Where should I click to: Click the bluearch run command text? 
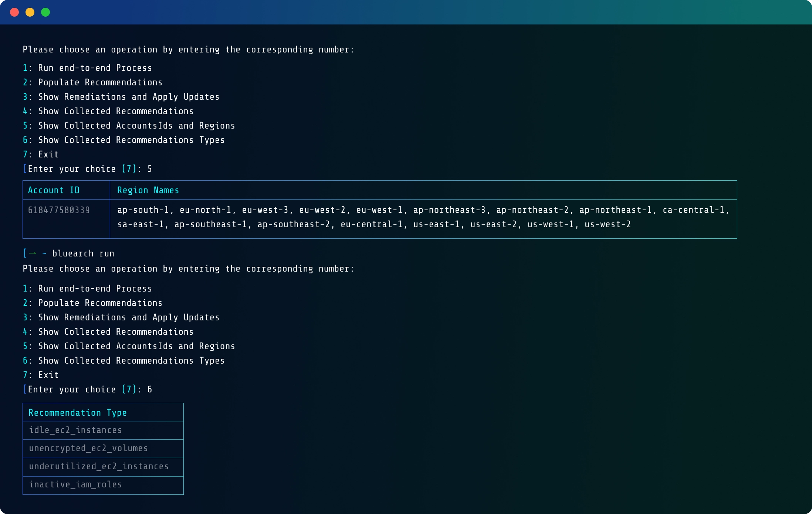[83, 253]
